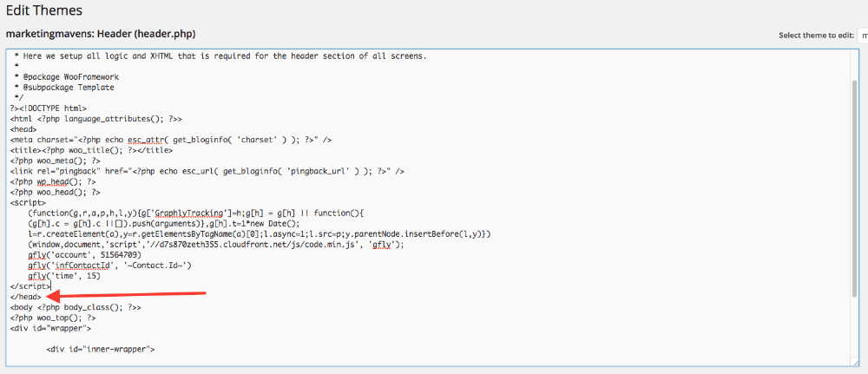Place cursor at end of </script> line
868x374 pixels.
coord(50,286)
